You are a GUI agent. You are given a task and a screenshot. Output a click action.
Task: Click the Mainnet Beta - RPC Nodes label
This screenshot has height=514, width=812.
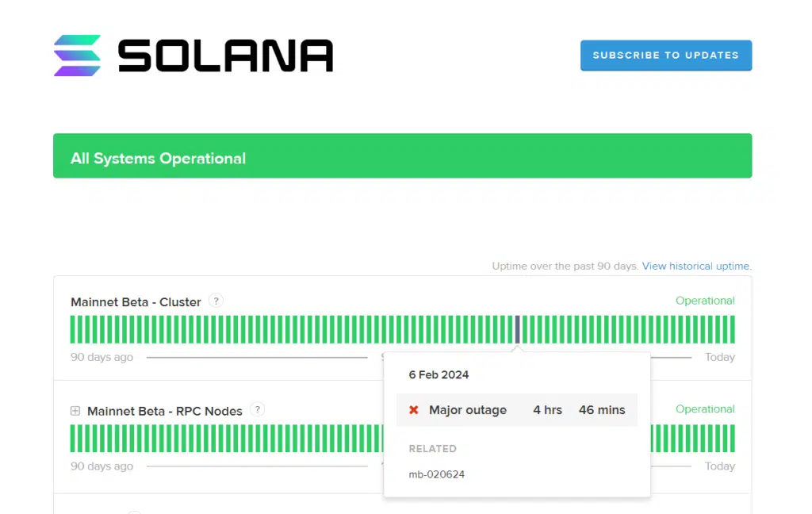(165, 411)
